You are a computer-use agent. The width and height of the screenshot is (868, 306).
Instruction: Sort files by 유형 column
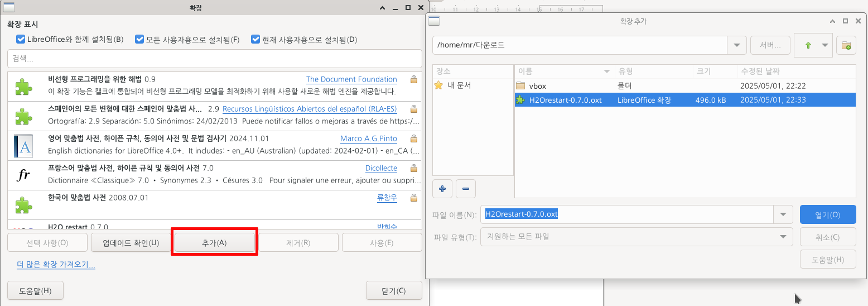tap(653, 71)
